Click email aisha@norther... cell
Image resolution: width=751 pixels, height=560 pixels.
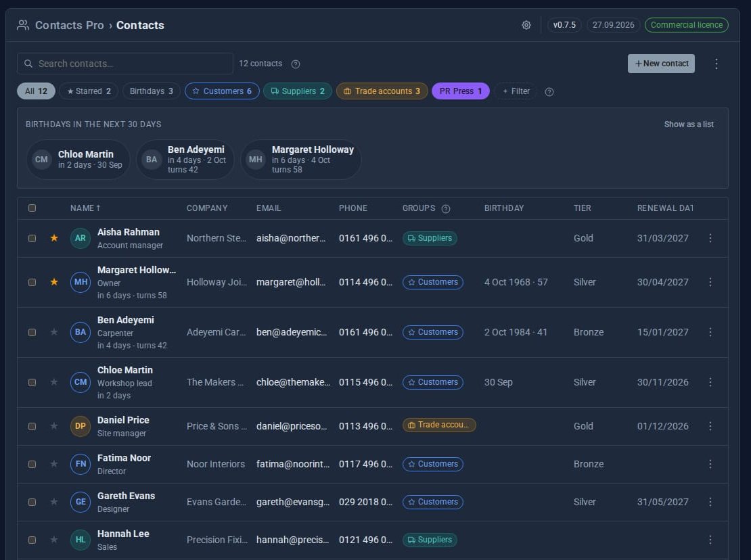tap(291, 238)
